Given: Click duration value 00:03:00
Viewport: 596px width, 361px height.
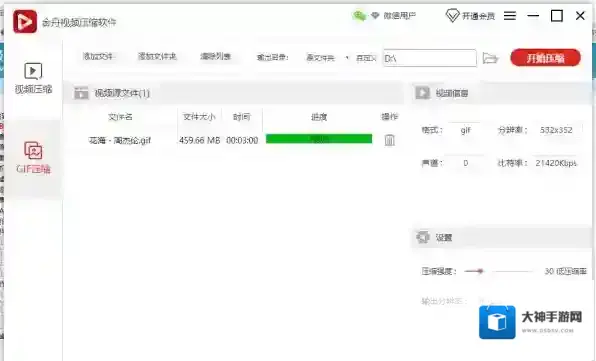Looking at the screenshot, I should pyautogui.click(x=242, y=140).
